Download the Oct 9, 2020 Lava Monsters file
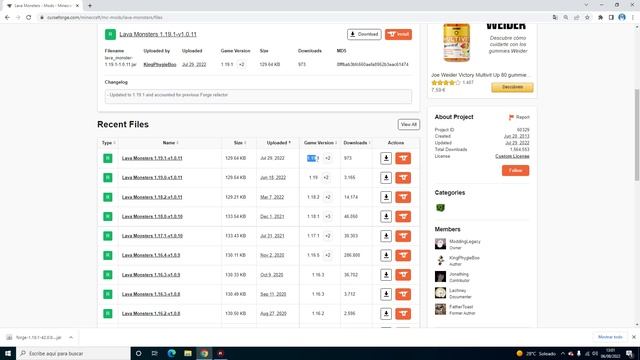This screenshot has height=360, width=640. coord(386,275)
